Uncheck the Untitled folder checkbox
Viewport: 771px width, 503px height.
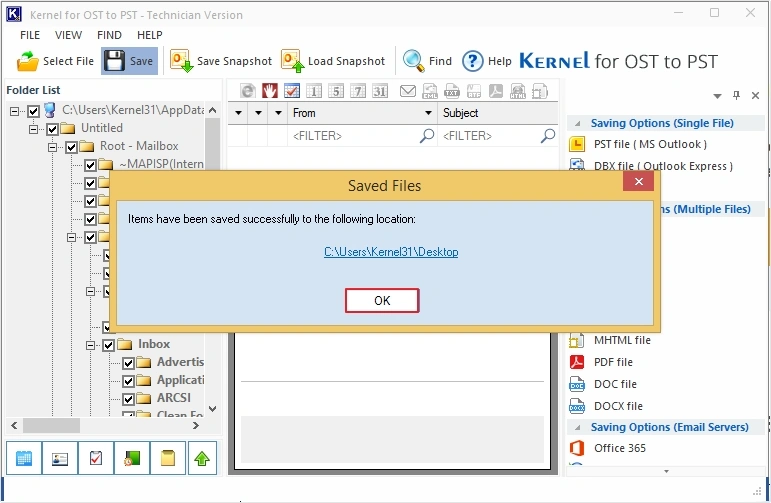[53, 129]
